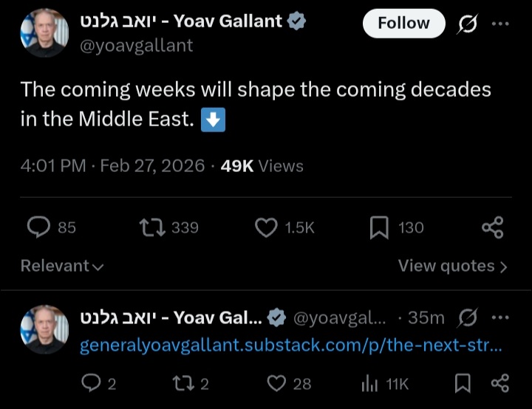Open the generalyoavgallant substack link

point(291,346)
